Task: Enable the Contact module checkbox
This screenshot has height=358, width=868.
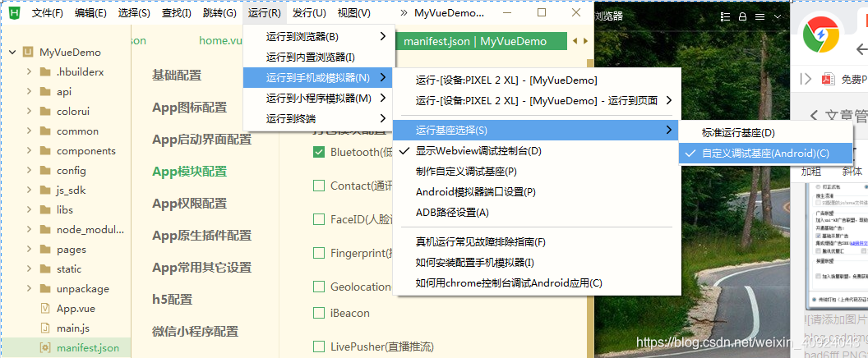Action: click(319, 186)
